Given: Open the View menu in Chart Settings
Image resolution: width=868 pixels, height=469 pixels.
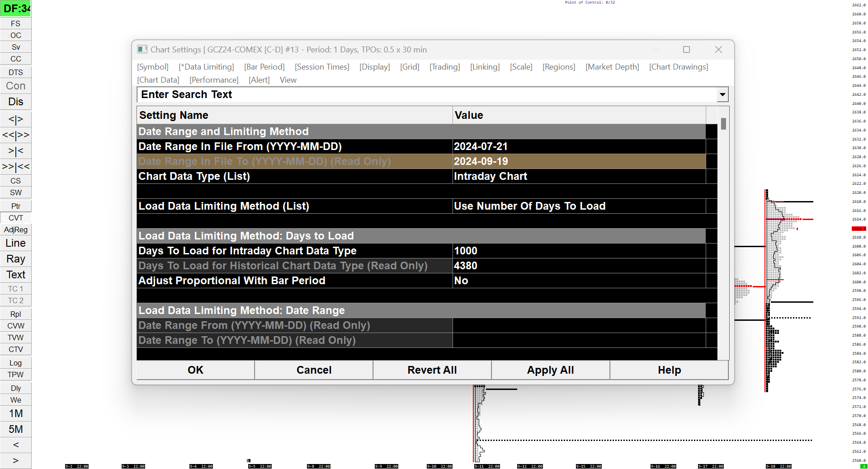Looking at the screenshot, I should 288,80.
